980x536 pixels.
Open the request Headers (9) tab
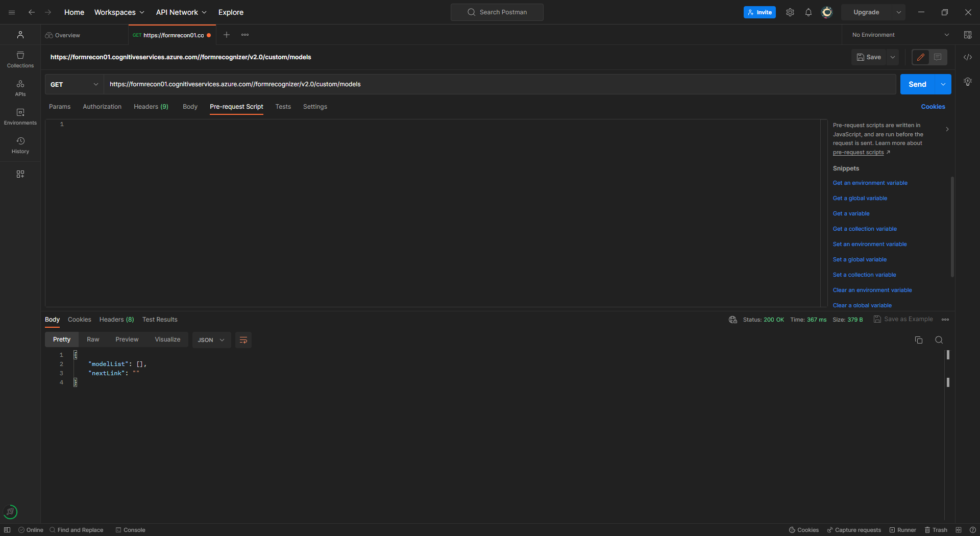pyautogui.click(x=151, y=107)
